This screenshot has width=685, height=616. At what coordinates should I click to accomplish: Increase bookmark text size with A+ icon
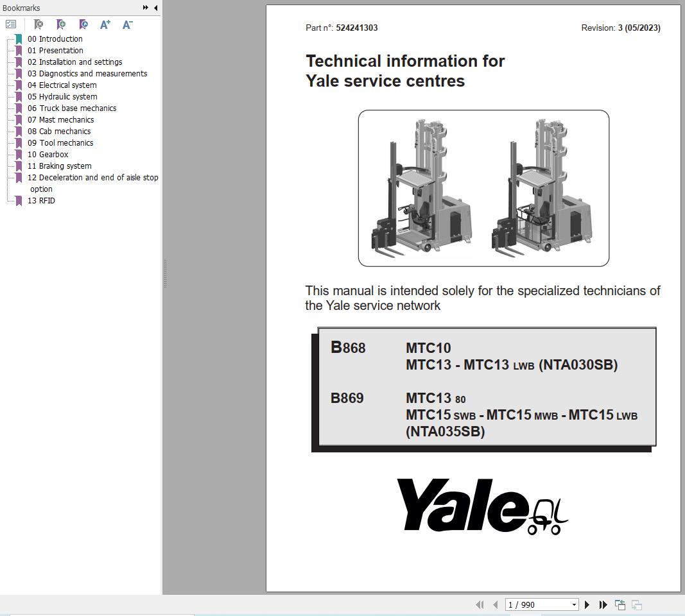105,24
